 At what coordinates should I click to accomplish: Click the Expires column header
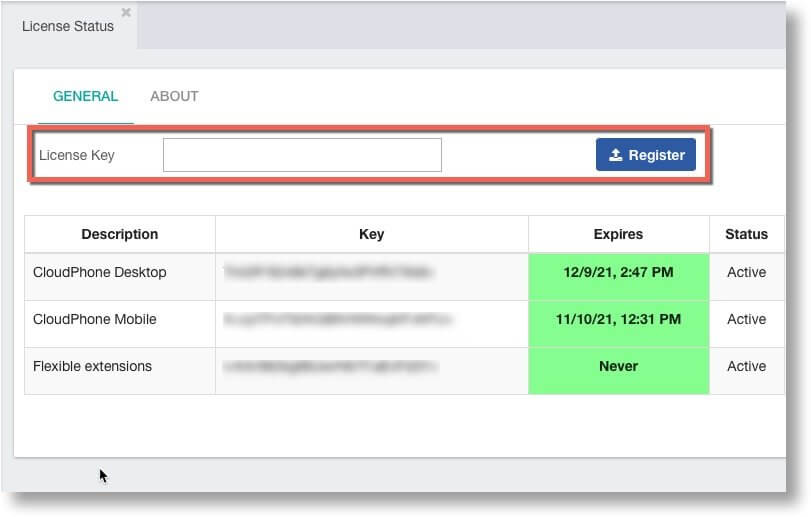[x=618, y=234]
